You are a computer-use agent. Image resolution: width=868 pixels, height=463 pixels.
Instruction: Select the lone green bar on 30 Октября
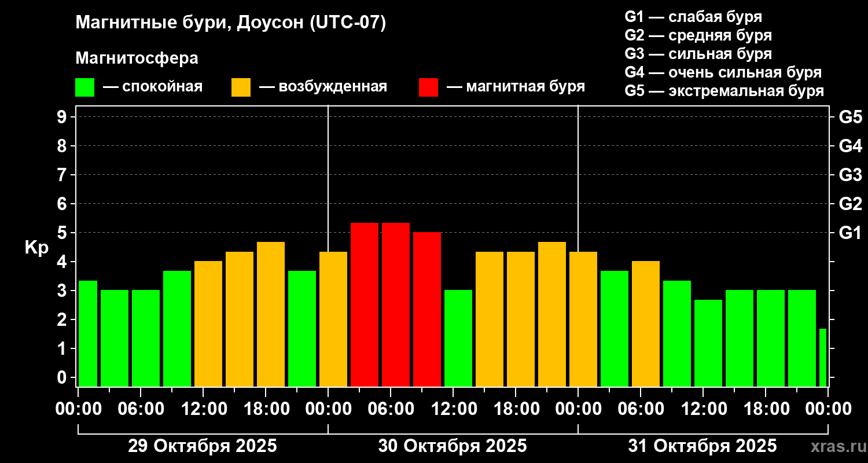[458, 339]
